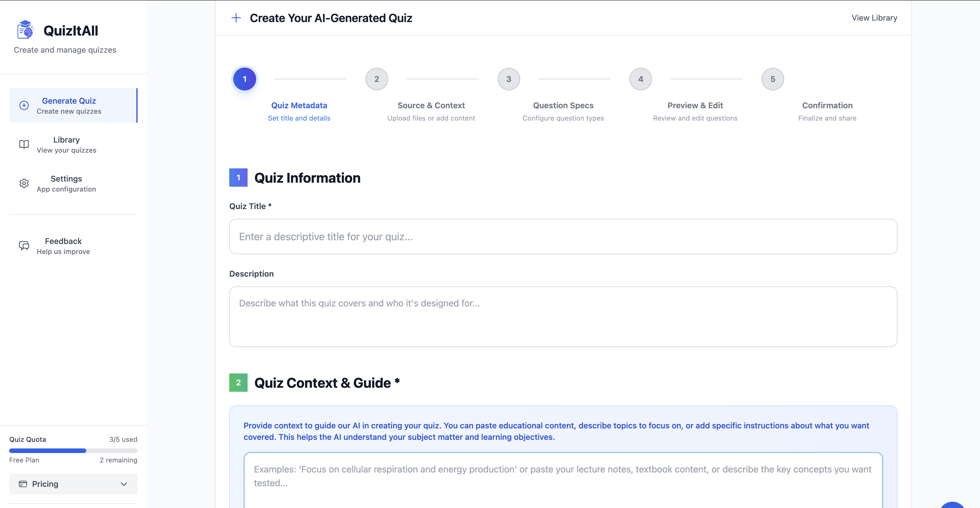Click the Feedback speech bubble icon

[24, 245]
